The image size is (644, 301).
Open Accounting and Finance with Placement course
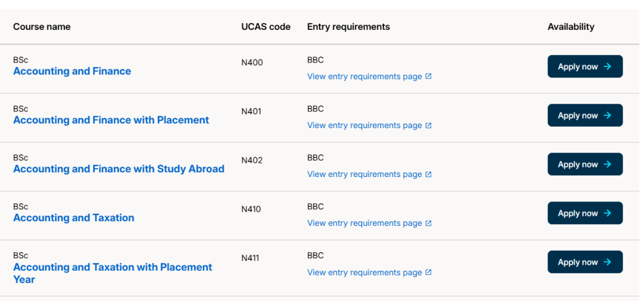tap(111, 120)
